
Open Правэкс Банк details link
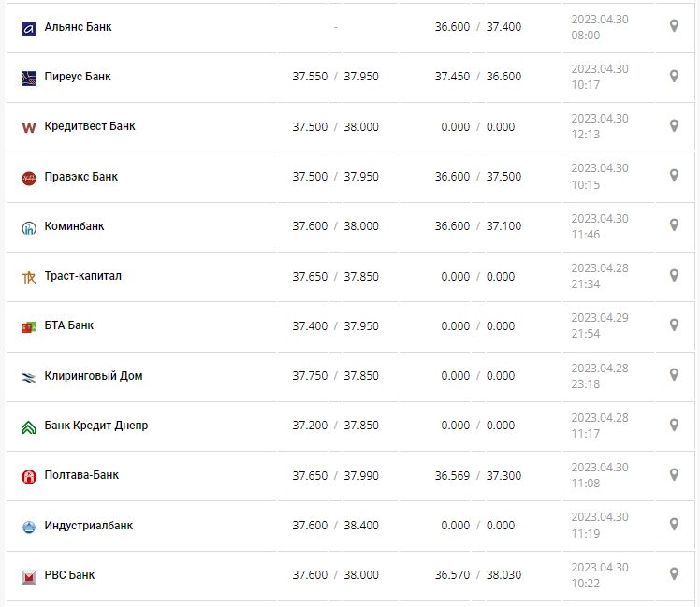pyautogui.click(x=81, y=177)
